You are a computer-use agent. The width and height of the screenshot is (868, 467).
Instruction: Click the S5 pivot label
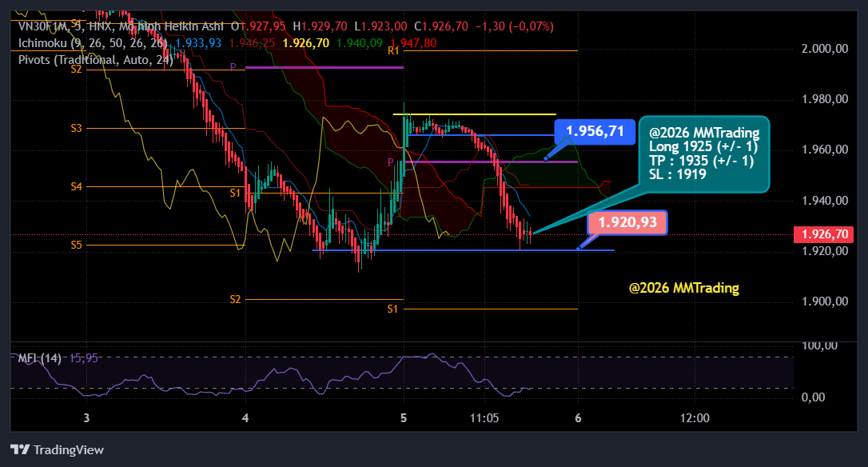tap(77, 245)
